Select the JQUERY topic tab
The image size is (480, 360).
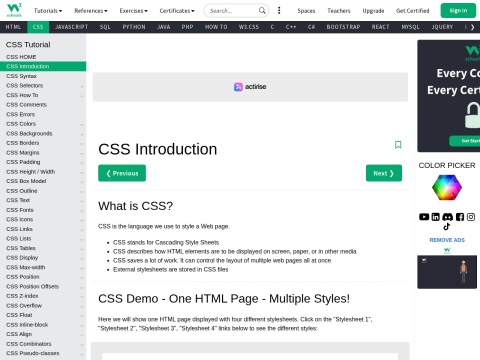point(442,27)
